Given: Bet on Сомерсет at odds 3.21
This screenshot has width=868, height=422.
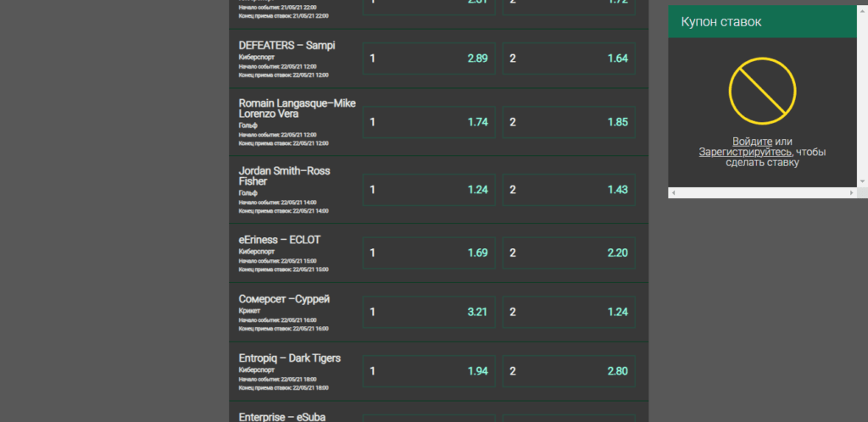Looking at the screenshot, I should (x=429, y=312).
